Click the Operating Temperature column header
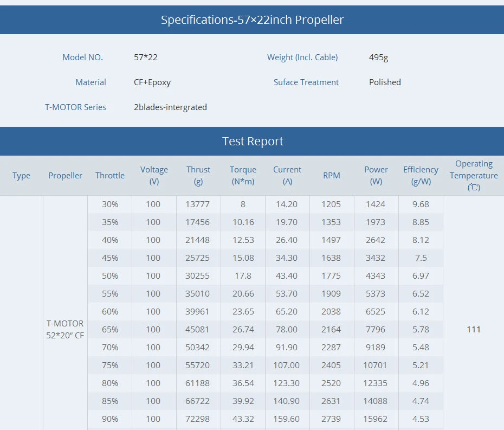 [474, 176]
